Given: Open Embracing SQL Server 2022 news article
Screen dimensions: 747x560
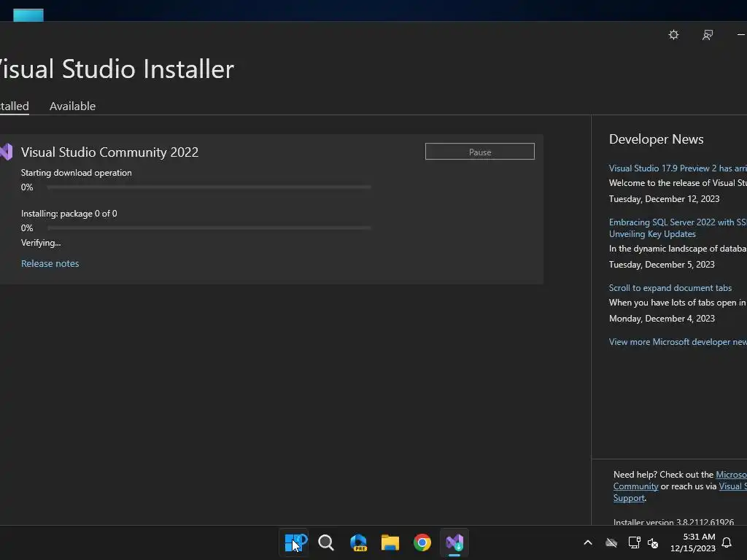Looking at the screenshot, I should click(678, 228).
